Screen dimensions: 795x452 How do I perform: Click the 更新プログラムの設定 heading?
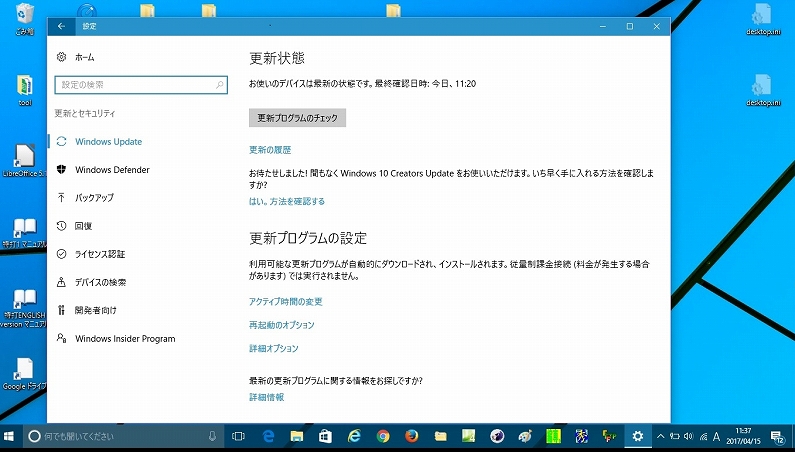coord(308,238)
